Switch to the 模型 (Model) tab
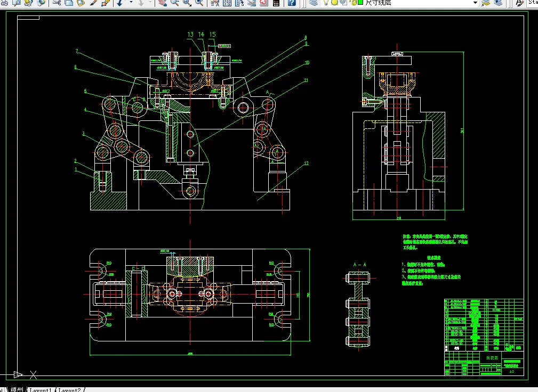This screenshot has width=538, height=392. pyautogui.click(x=17, y=389)
